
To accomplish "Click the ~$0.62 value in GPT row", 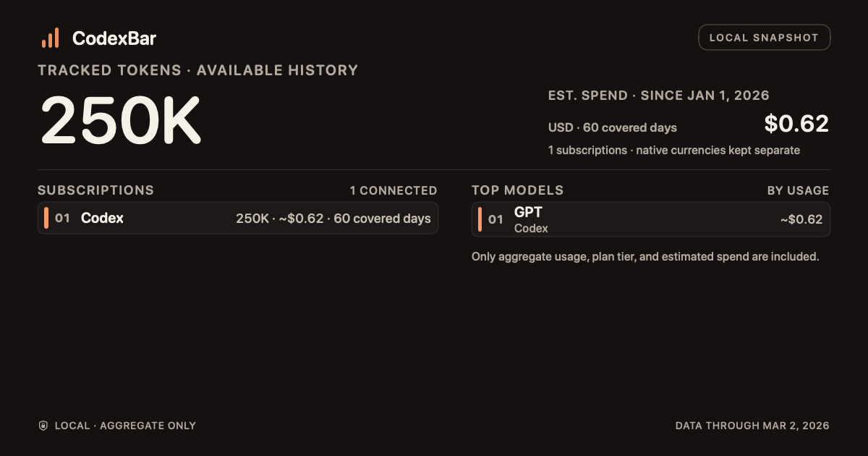I will 801,219.
